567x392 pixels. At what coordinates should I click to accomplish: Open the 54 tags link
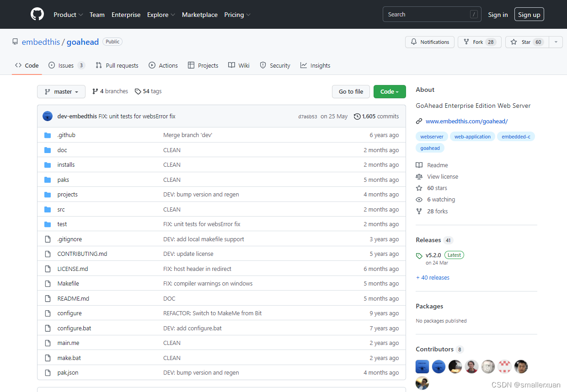pyautogui.click(x=148, y=91)
